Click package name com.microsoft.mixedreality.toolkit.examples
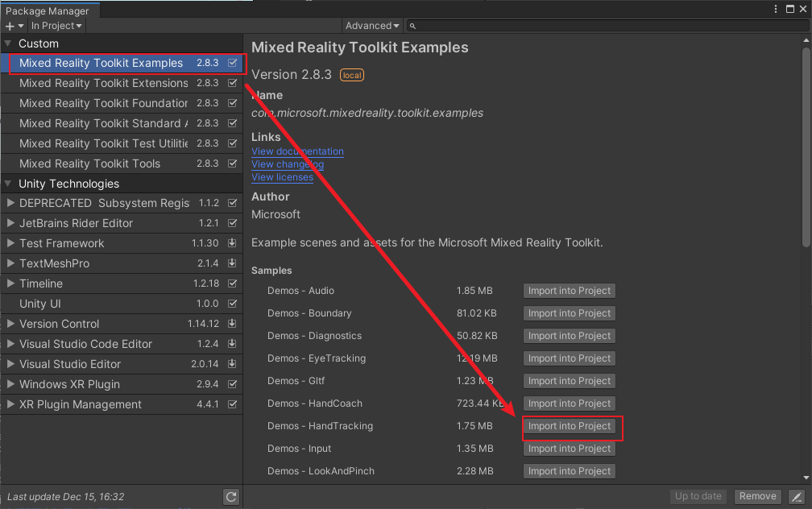812x509 pixels. 367,113
